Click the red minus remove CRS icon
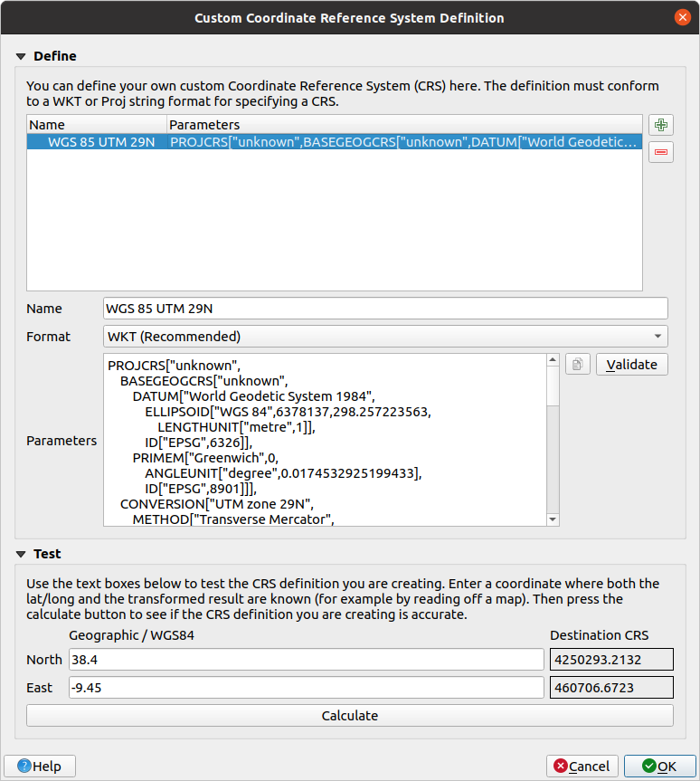The width and height of the screenshot is (700, 781). [x=661, y=153]
